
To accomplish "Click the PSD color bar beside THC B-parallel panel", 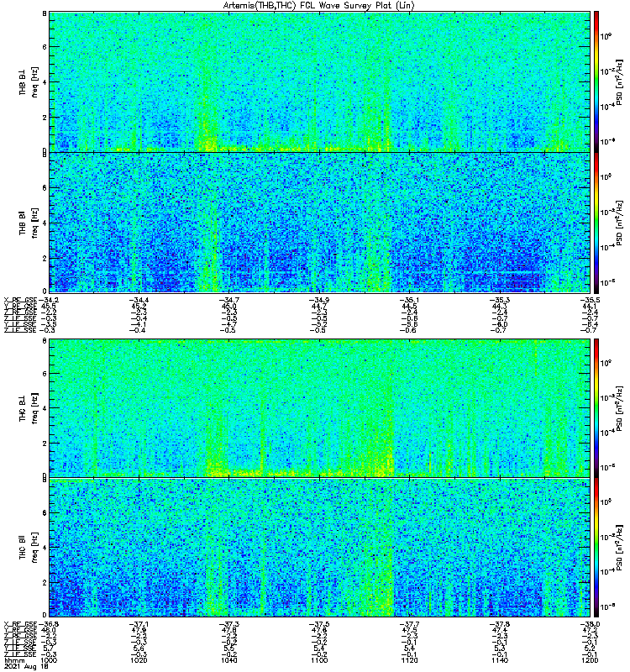I will point(596,548).
